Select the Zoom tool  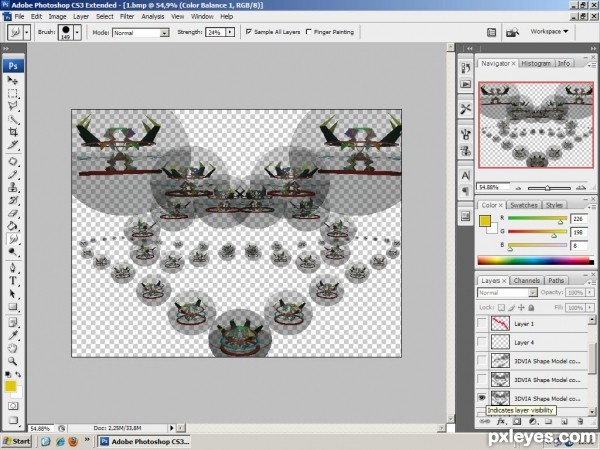coord(13,361)
